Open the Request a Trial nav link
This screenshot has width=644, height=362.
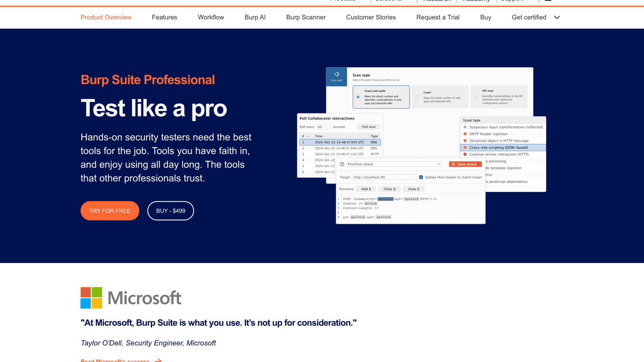[438, 17]
